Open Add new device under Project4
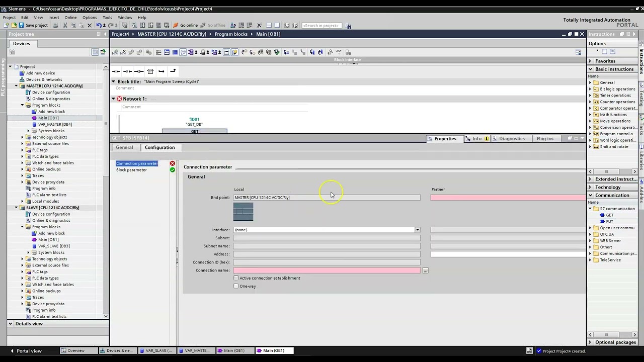Viewport: 644px width, 362px height. click(40, 73)
